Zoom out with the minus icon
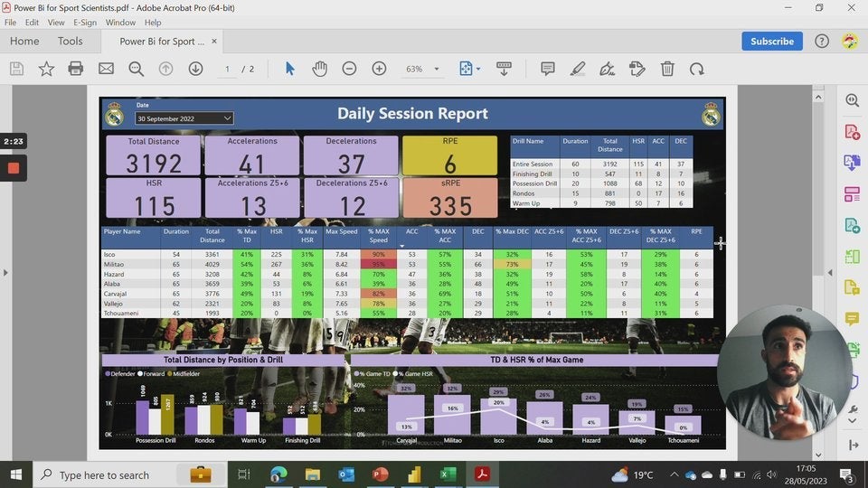Viewport: 868px width, 488px height. (349, 69)
